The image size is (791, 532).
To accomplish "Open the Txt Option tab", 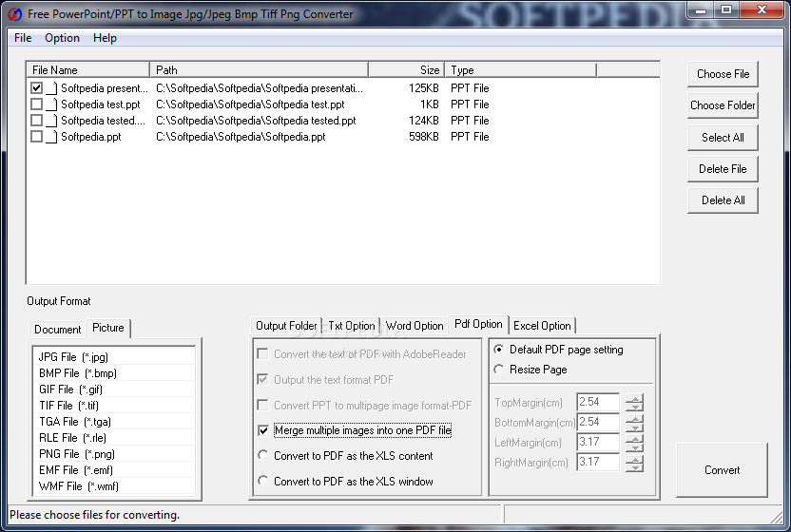I will [352, 326].
